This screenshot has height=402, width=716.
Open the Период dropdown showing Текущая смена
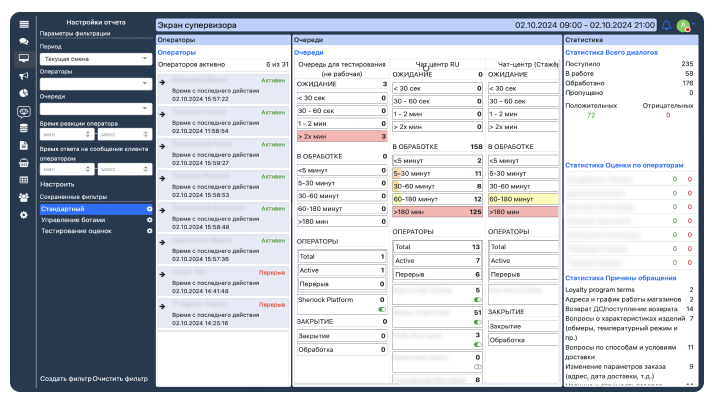point(96,59)
